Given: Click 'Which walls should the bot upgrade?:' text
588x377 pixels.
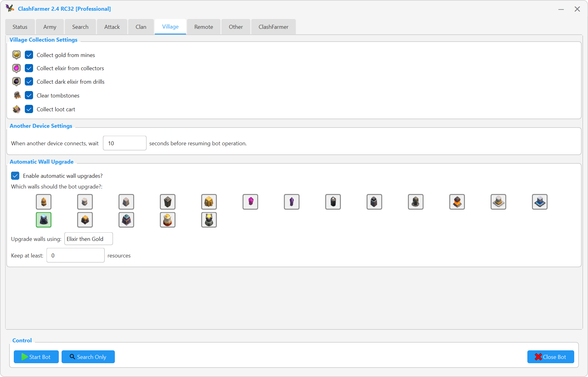Looking at the screenshot, I should click(57, 187).
